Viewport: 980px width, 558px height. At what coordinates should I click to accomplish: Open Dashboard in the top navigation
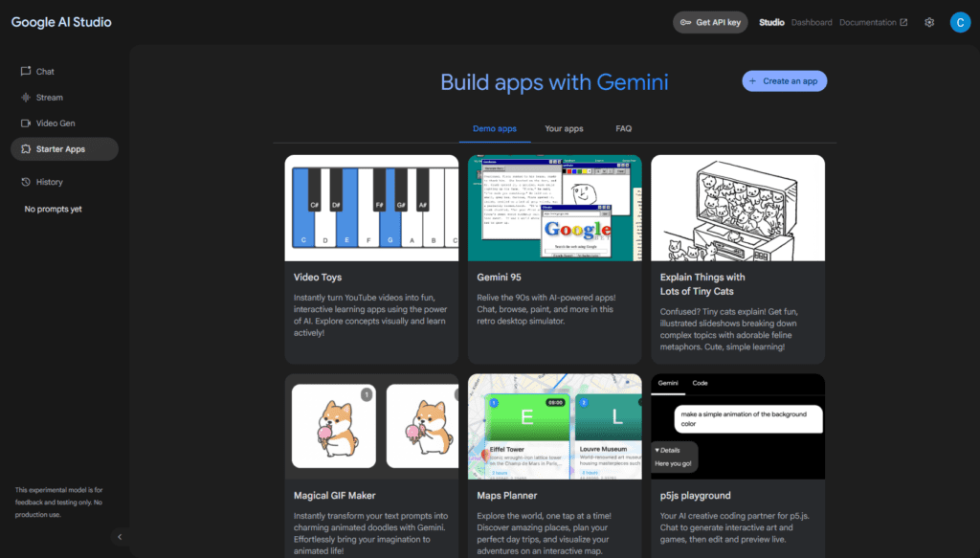812,23
